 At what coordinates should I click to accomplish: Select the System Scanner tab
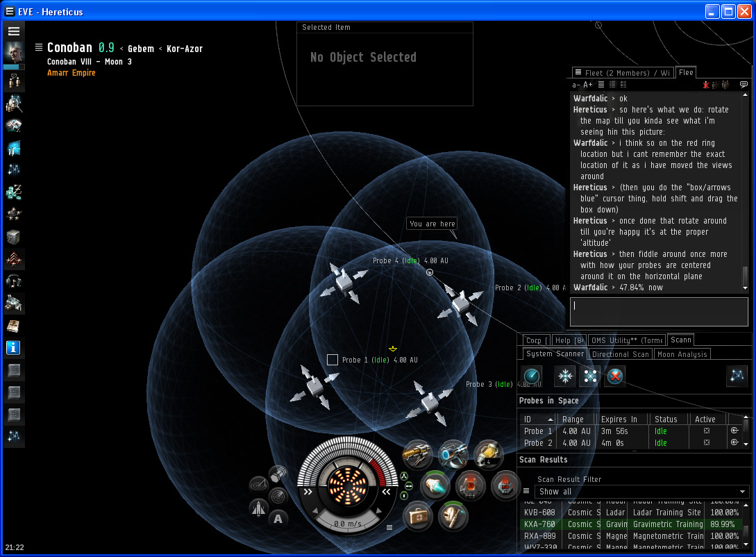555,354
